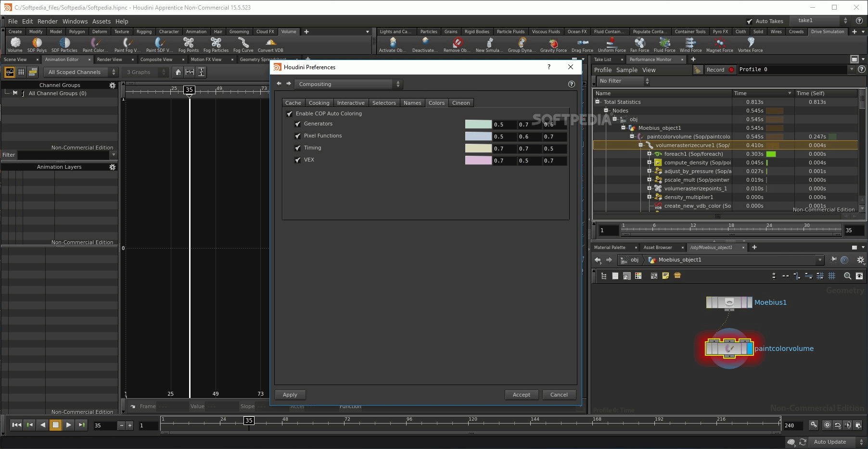Screen dimensions: 868x449
Task: Click the Apply button
Action: [x=290, y=395]
